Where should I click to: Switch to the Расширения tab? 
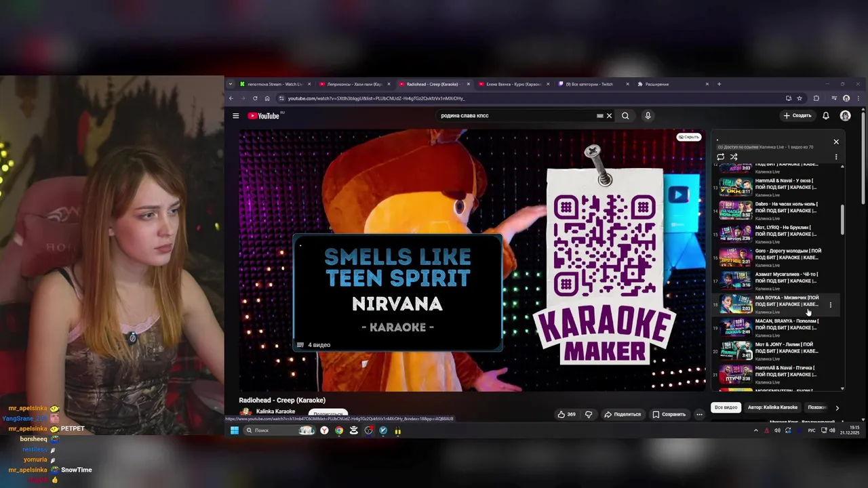click(x=671, y=84)
